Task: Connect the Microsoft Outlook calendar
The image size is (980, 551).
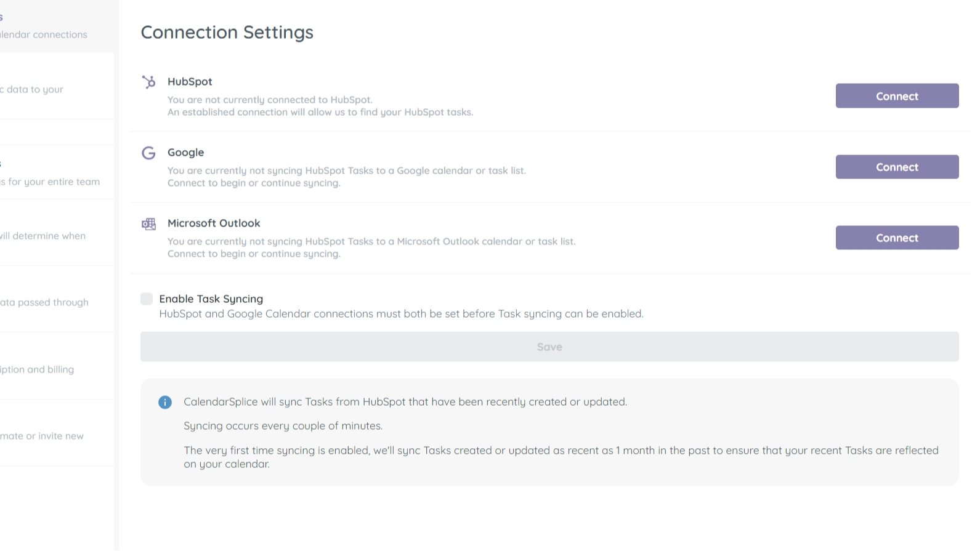Action: [x=896, y=238]
